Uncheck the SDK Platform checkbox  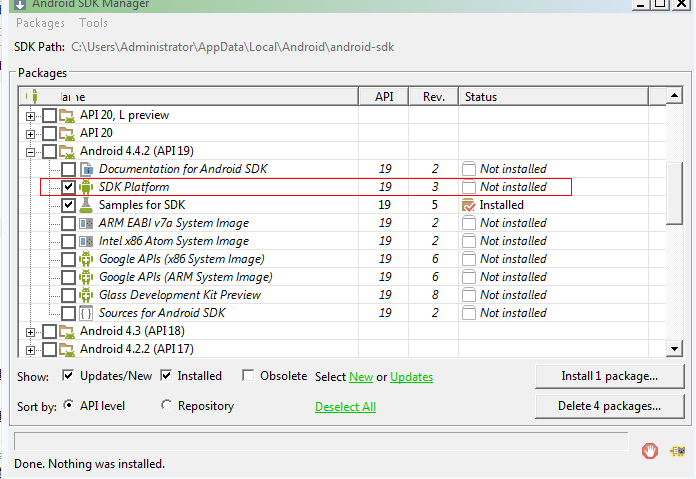(68, 187)
